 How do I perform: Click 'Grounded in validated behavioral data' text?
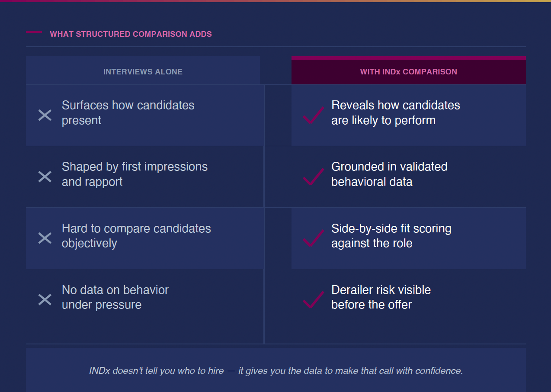click(x=389, y=174)
